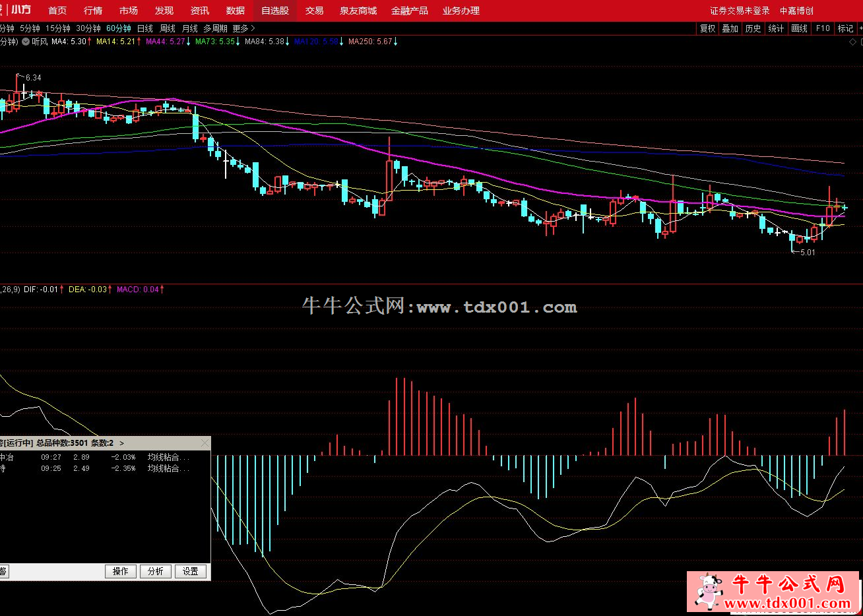
Task: Select the 09:25 alert row
Action: click(104, 468)
